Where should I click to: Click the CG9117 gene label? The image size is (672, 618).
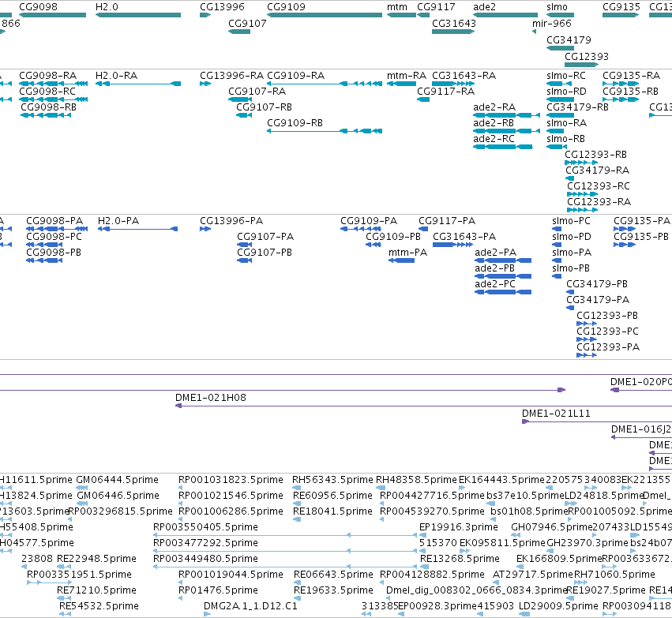(x=436, y=7)
